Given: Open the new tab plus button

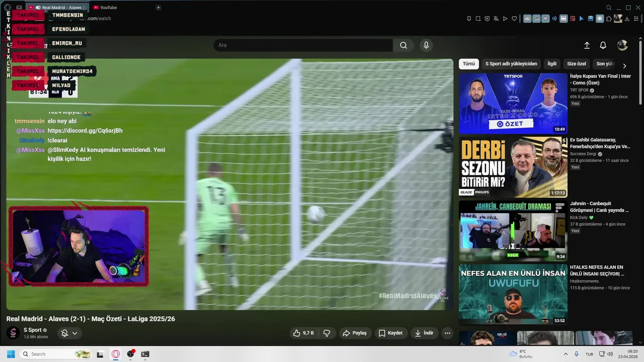Looking at the screenshot, I should 158,8.
